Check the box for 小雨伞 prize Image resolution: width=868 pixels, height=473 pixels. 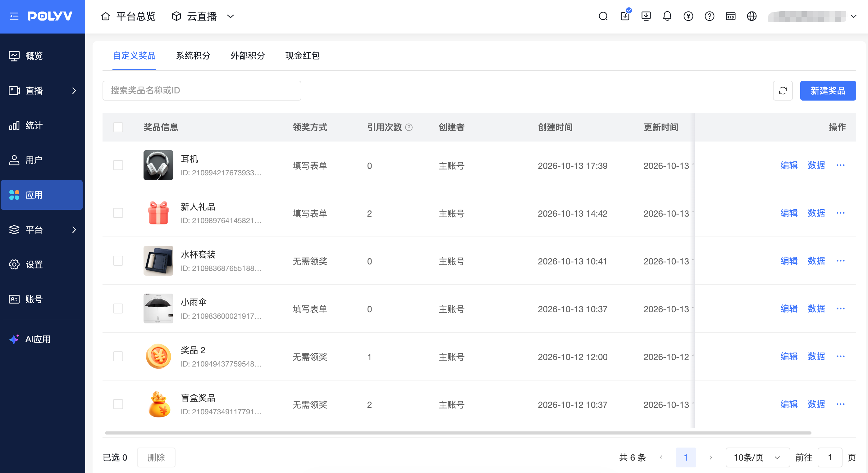point(118,309)
